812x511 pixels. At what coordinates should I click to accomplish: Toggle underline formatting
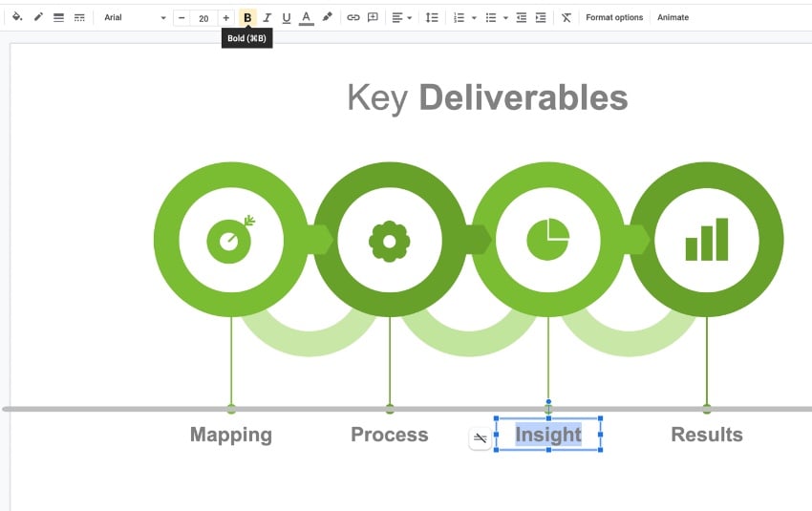(x=287, y=17)
